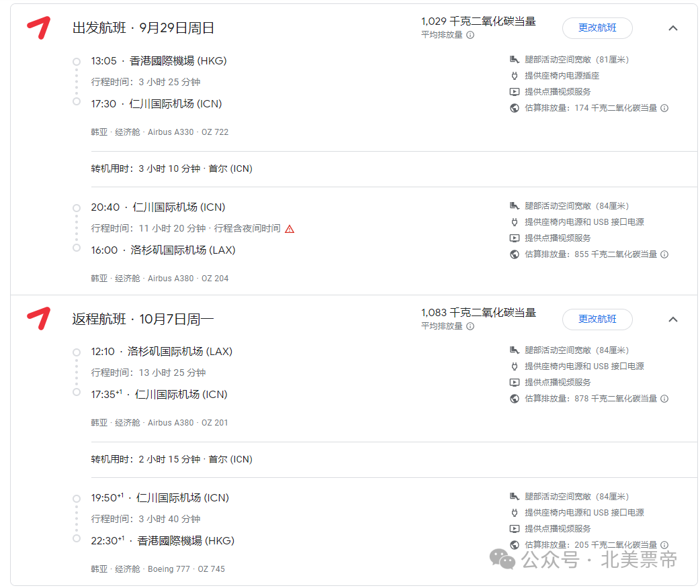Click info icon after 174 千克二氧化碳当量
This screenshot has width=700, height=588.
pyautogui.click(x=664, y=108)
